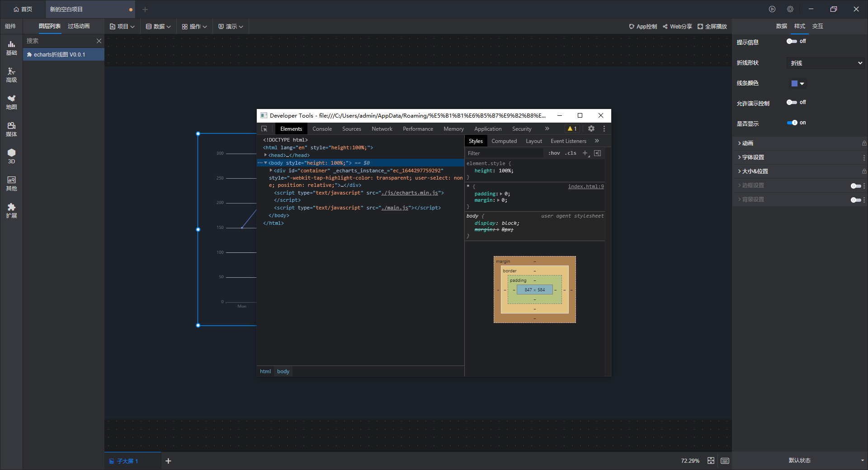Toggle the computed styles sidebar icon
The image size is (868, 470).
[x=597, y=153]
